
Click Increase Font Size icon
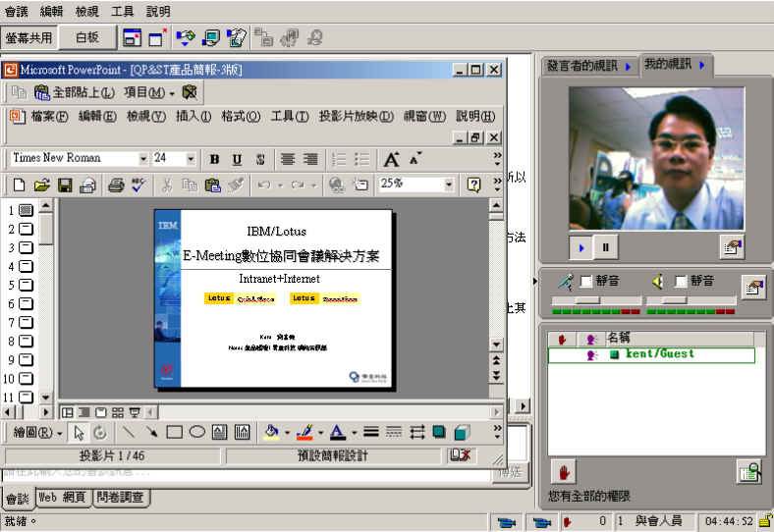point(392,159)
